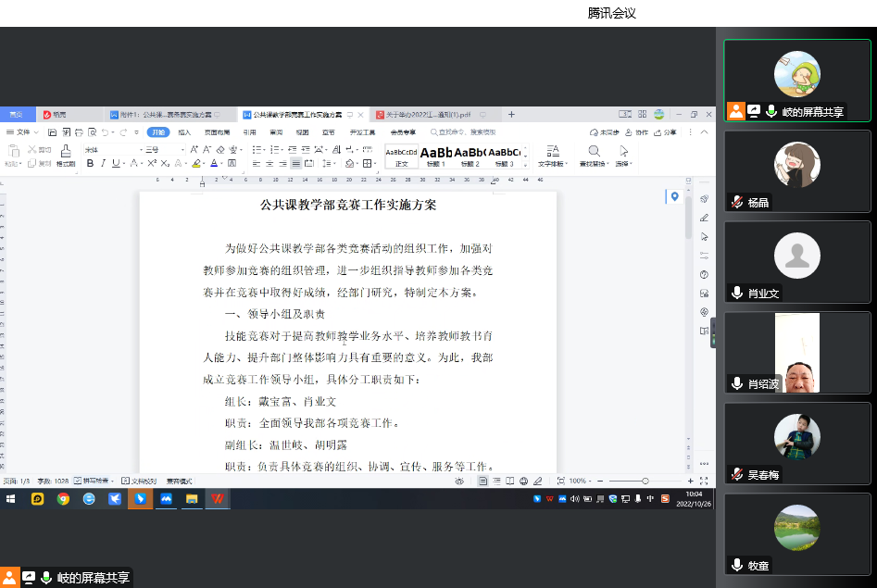
Task: Click the WPS icon in the taskbar
Action: click(218, 499)
